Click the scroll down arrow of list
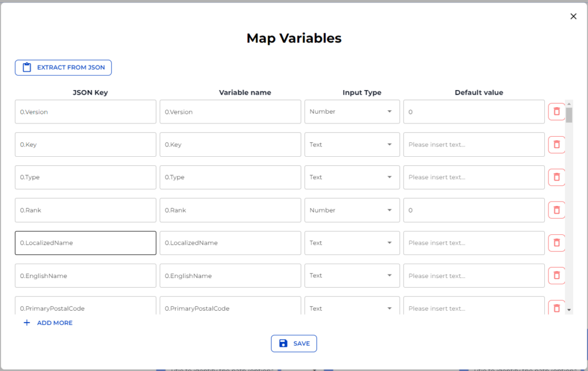 (x=569, y=310)
